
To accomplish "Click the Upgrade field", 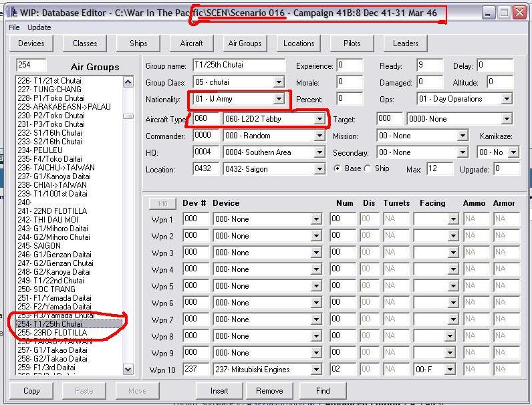I will (x=507, y=168).
